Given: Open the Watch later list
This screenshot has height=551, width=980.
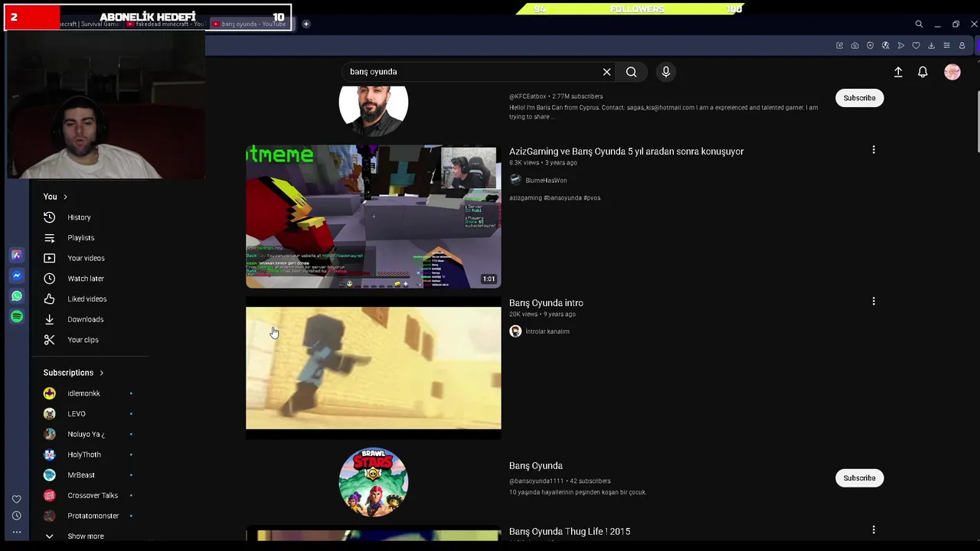Looking at the screenshot, I should point(85,279).
